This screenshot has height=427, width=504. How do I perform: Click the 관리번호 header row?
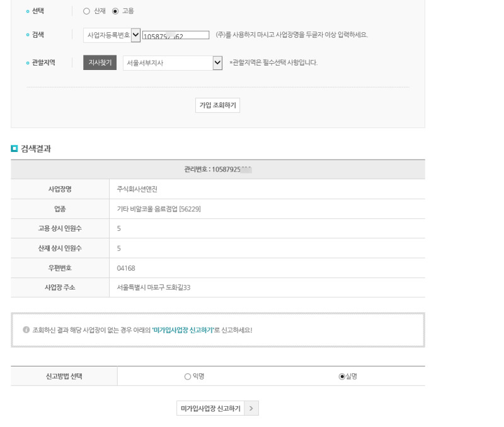tap(218, 169)
